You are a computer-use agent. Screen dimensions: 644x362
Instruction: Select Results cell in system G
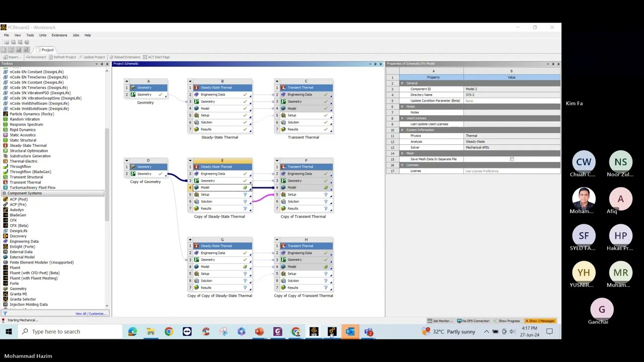point(221,288)
